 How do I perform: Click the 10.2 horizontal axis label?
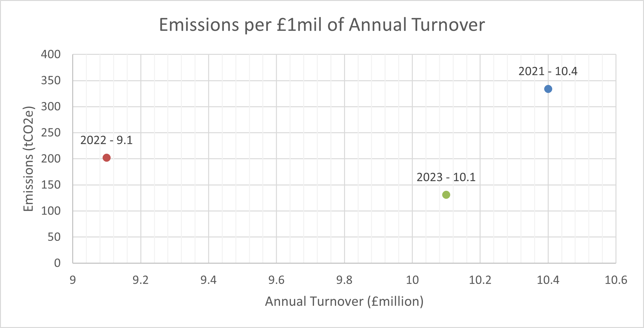pyautogui.click(x=480, y=280)
